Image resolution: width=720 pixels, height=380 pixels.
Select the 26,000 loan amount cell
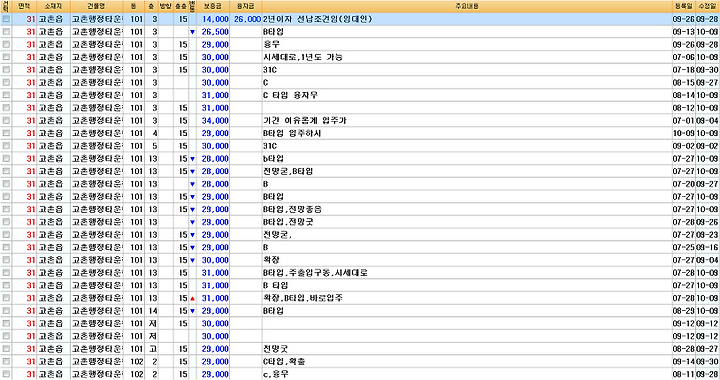pyautogui.click(x=247, y=19)
